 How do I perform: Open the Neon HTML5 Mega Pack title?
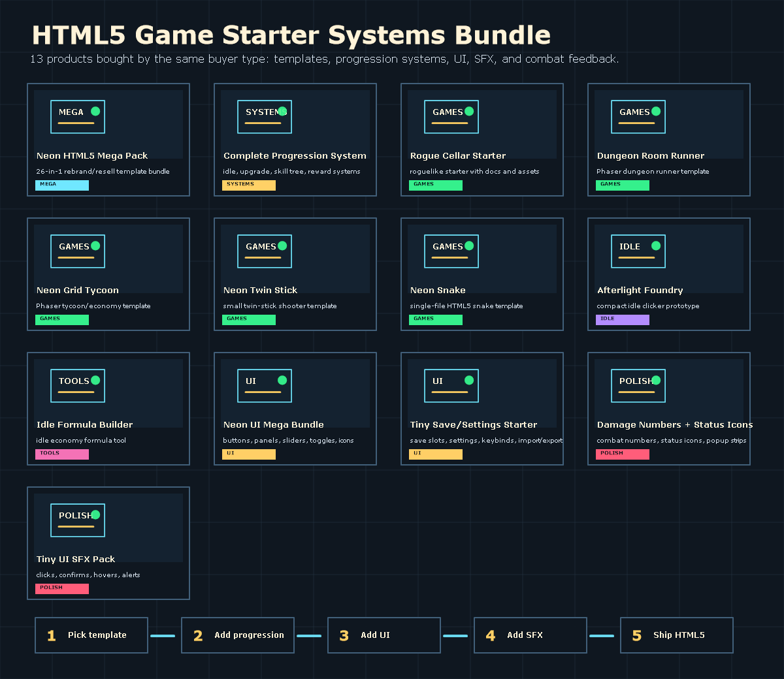[92, 156]
